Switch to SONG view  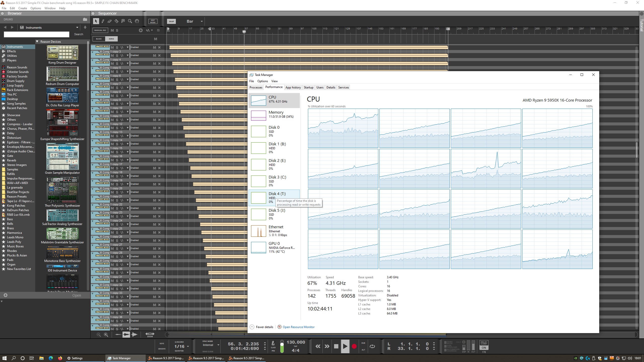coord(111,39)
